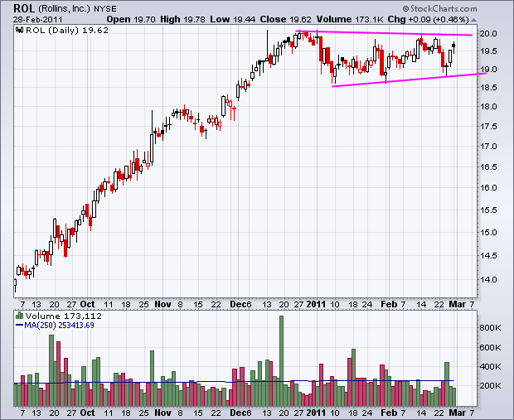Click the 19.5 price axis label
The height and width of the screenshot is (420, 514).
pos(488,51)
